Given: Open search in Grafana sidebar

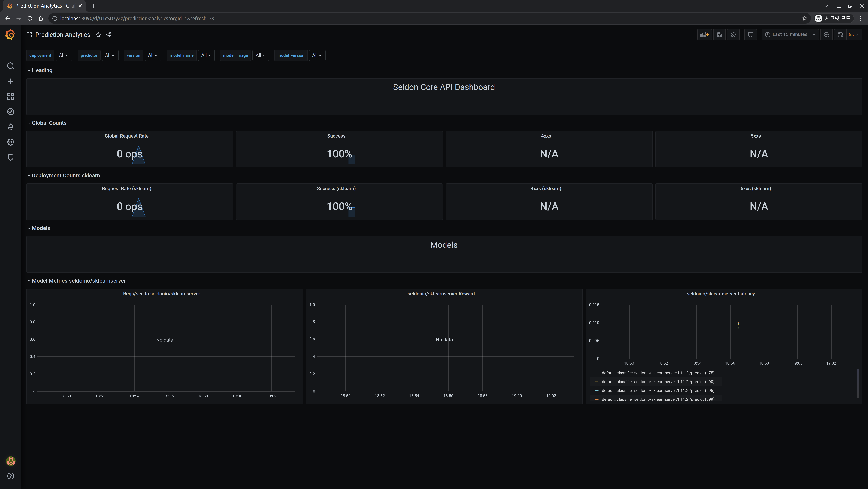Looking at the screenshot, I should pyautogui.click(x=10, y=66).
